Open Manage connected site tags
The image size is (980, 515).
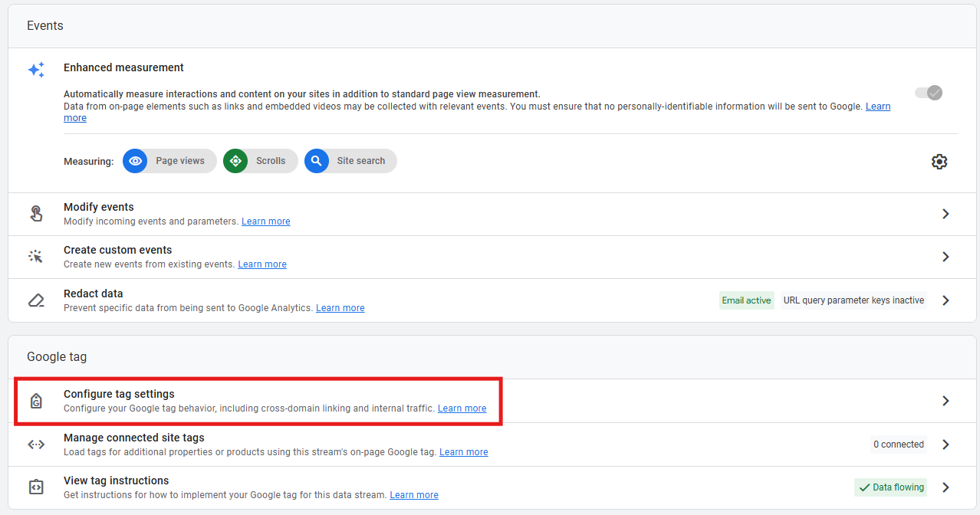(492, 444)
